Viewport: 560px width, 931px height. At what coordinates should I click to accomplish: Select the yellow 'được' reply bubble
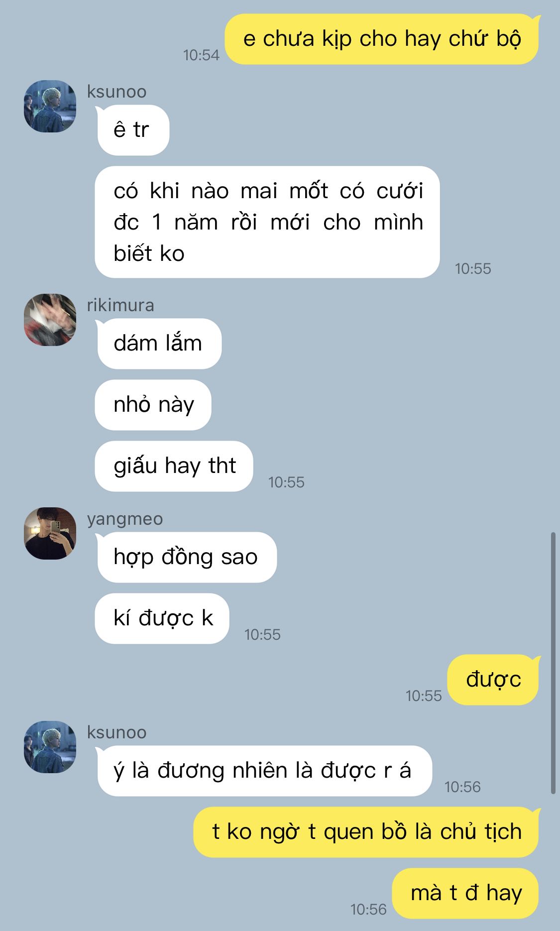coord(493,680)
